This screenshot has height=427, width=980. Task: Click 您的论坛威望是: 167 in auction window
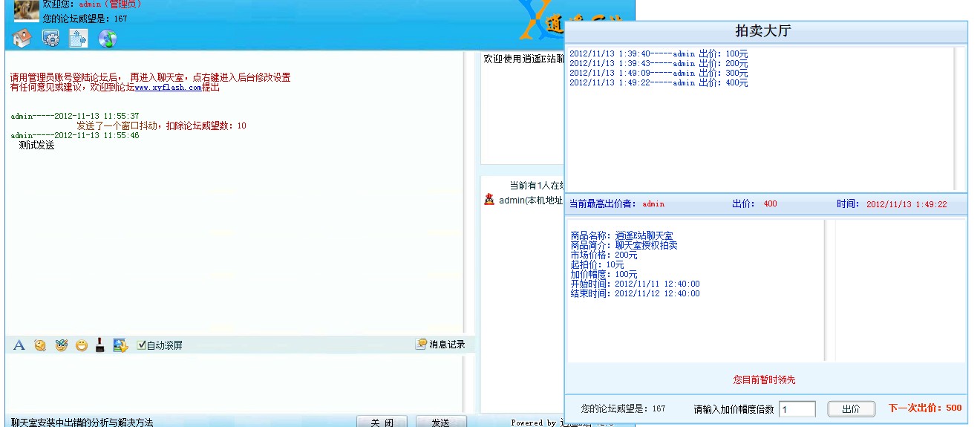pyautogui.click(x=623, y=408)
